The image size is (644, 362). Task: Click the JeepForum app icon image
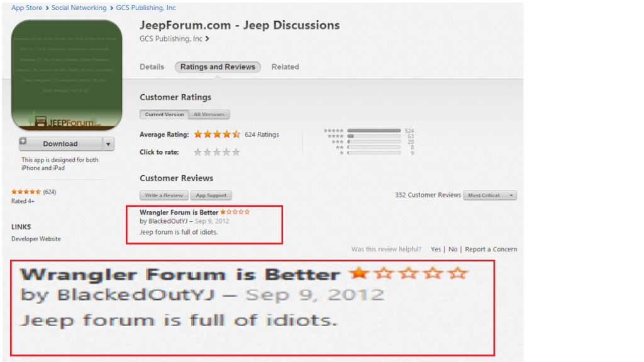pos(67,75)
